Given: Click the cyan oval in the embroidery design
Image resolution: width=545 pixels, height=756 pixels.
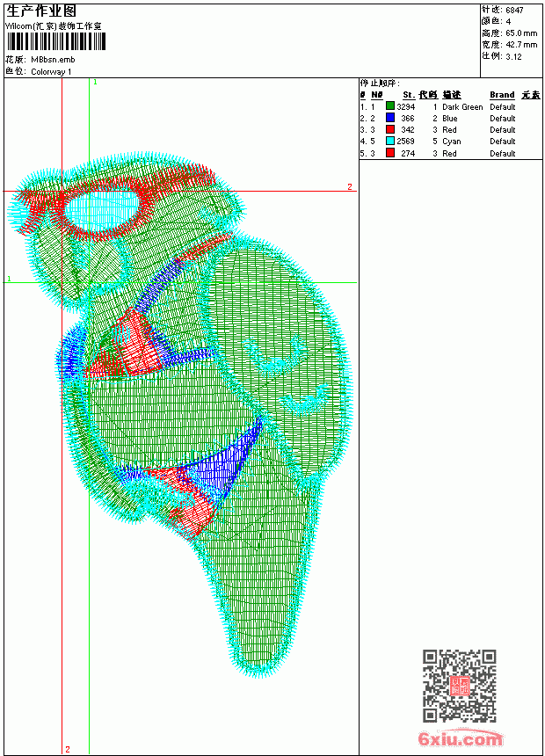Looking at the screenshot, I should (102, 210).
